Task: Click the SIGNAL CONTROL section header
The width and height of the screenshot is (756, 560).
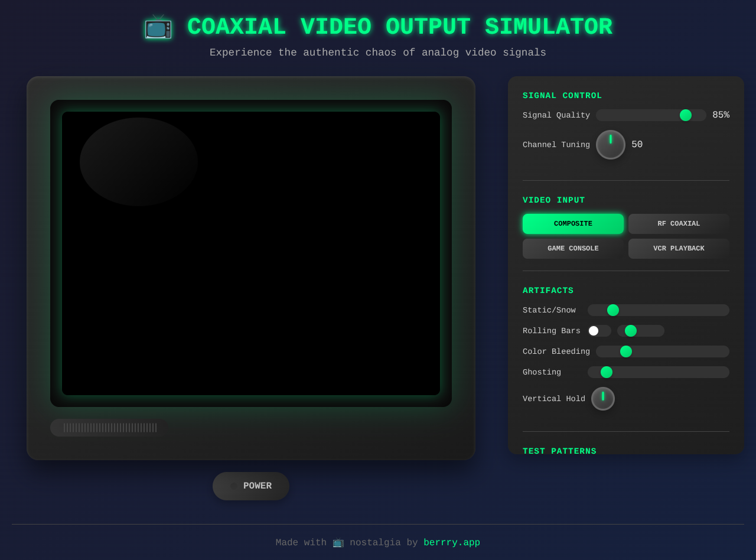Action: (x=562, y=95)
